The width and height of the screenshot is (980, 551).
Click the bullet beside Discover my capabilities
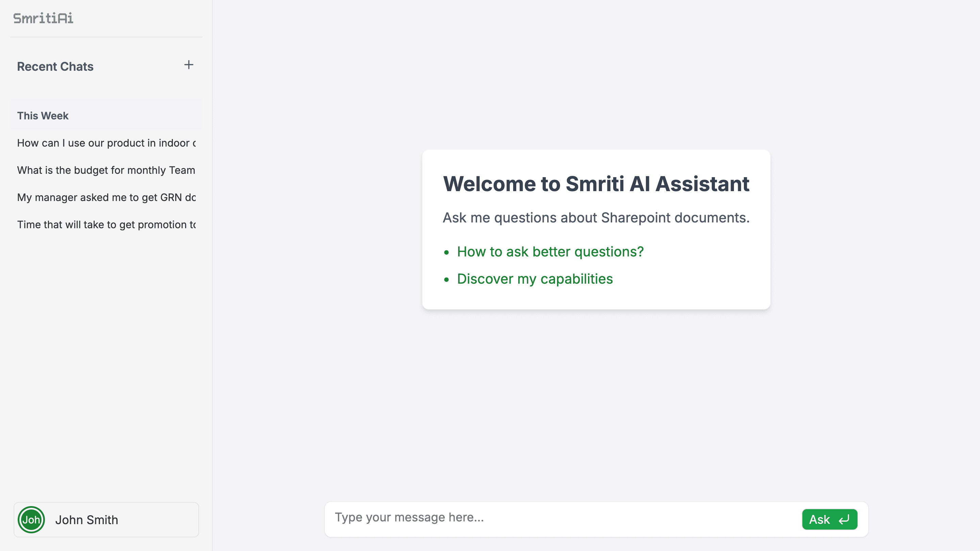446,280
